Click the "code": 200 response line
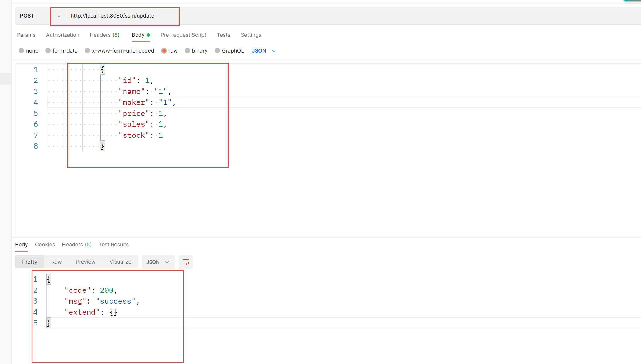The width and height of the screenshot is (641, 364). point(91,290)
